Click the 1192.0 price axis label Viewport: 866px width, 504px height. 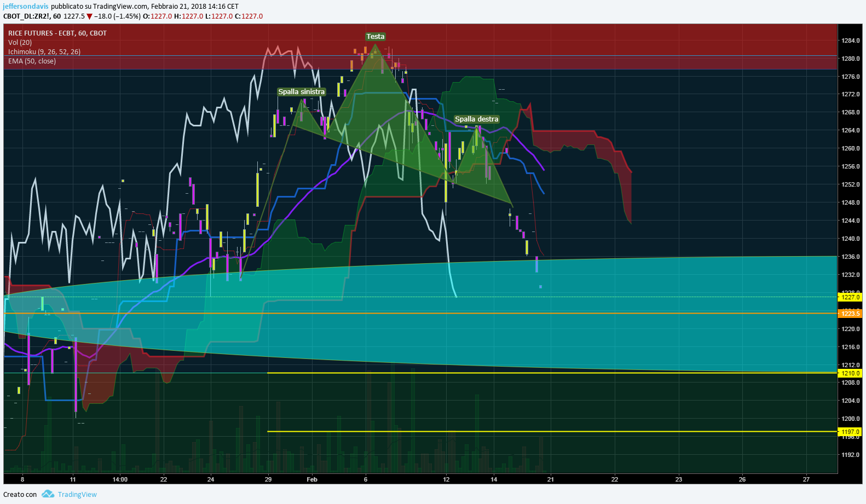coord(851,455)
